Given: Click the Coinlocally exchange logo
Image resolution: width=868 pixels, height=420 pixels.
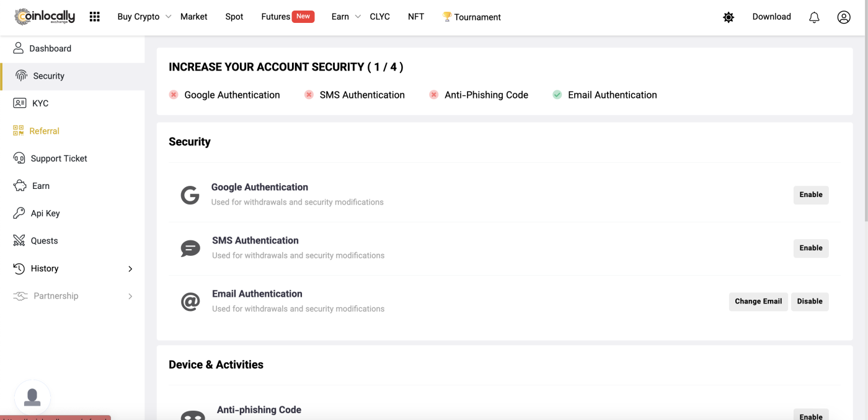Looking at the screenshot, I should 45,17.
